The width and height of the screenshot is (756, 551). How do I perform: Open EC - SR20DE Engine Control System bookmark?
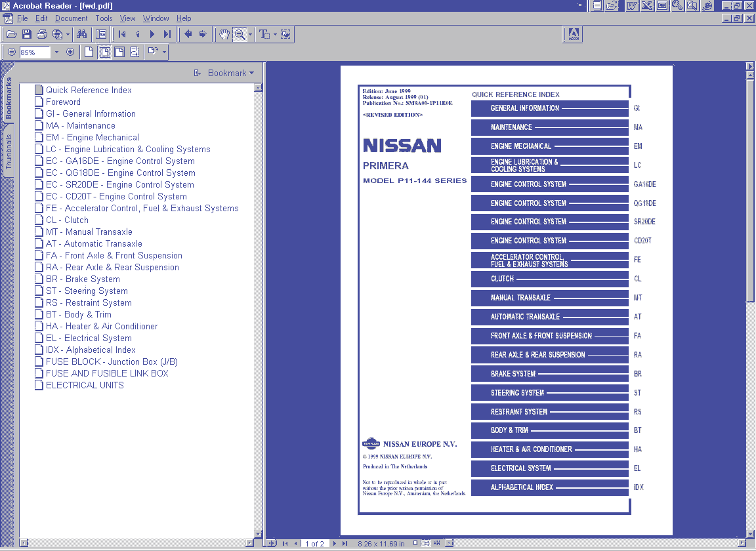pos(120,184)
